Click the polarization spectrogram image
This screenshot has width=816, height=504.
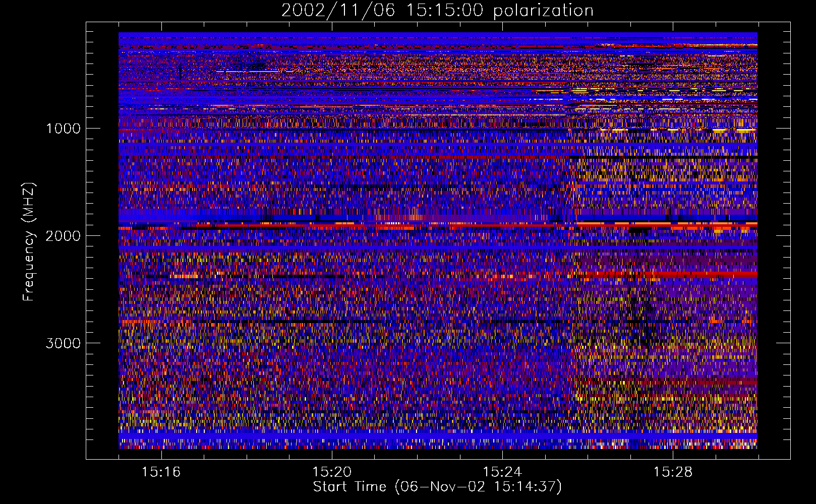[438, 240]
